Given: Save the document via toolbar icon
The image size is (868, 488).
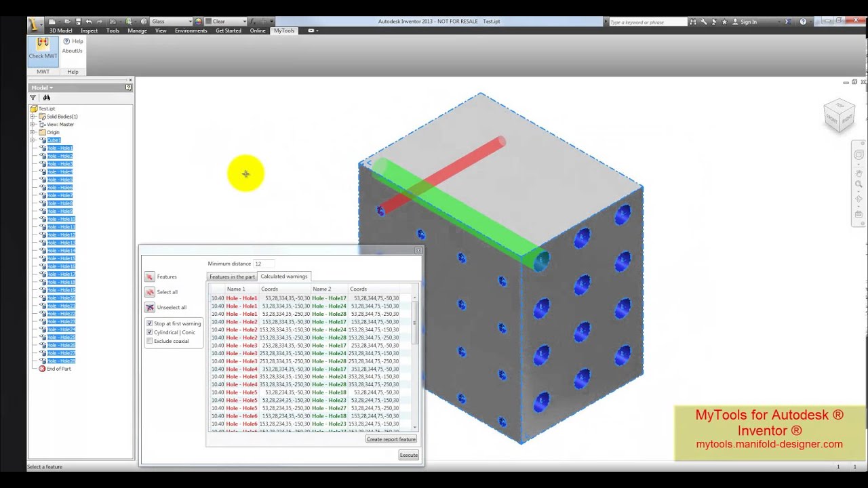Looking at the screenshot, I should coord(78,22).
